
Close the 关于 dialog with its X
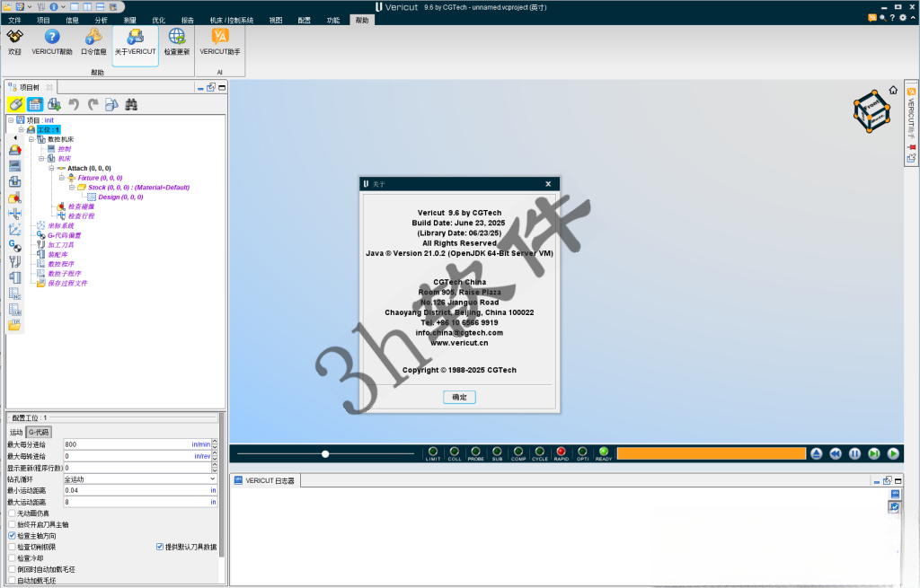(x=548, y=183)
